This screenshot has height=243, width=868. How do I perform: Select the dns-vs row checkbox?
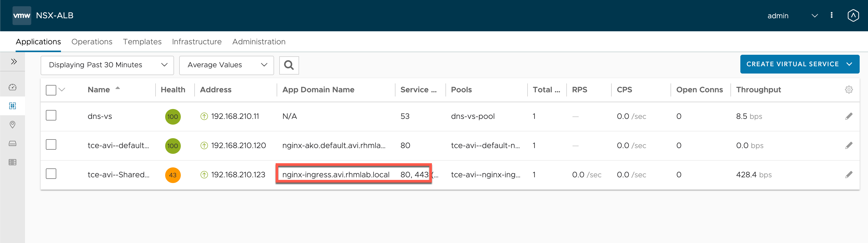pos(51,115)
